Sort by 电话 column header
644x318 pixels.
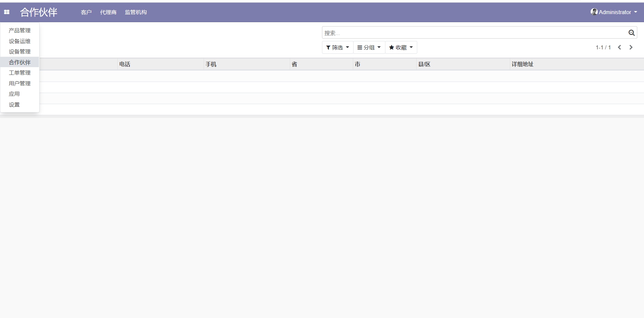pyautogui.click(x=161, y=64)
